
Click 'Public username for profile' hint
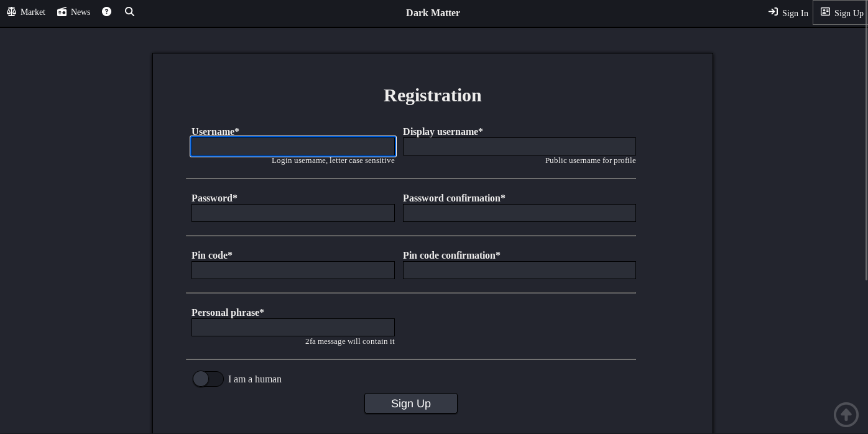[591, 160]
